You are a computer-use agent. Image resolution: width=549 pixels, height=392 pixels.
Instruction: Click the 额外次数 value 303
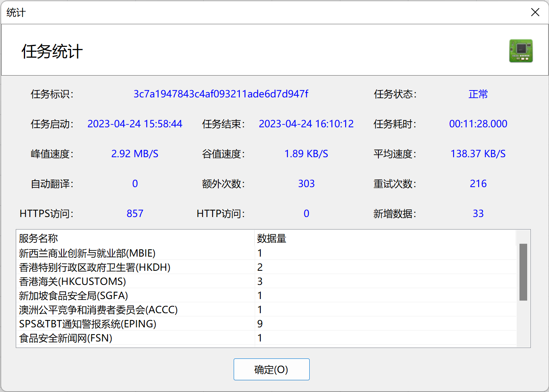tap(306, 184)
